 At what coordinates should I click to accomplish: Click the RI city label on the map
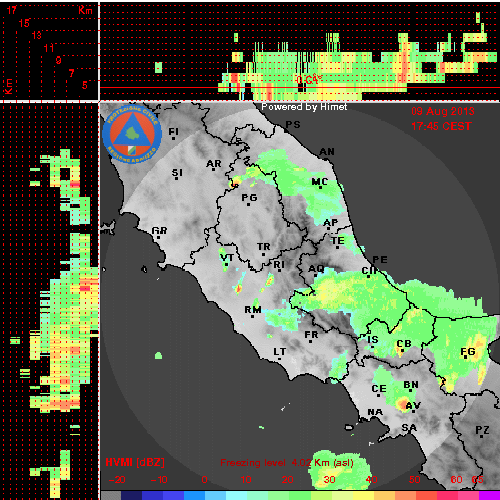coord(279,265)
